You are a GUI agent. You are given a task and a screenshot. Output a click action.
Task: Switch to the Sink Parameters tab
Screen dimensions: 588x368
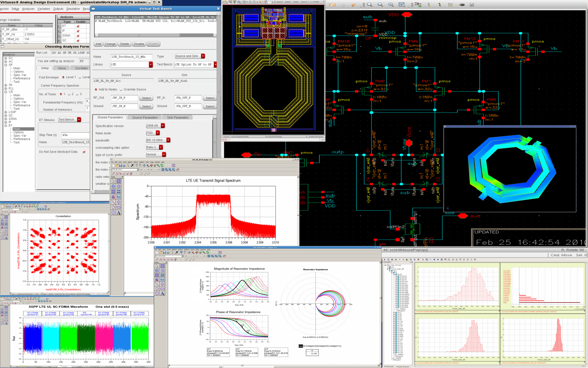[x=177, y=117]
